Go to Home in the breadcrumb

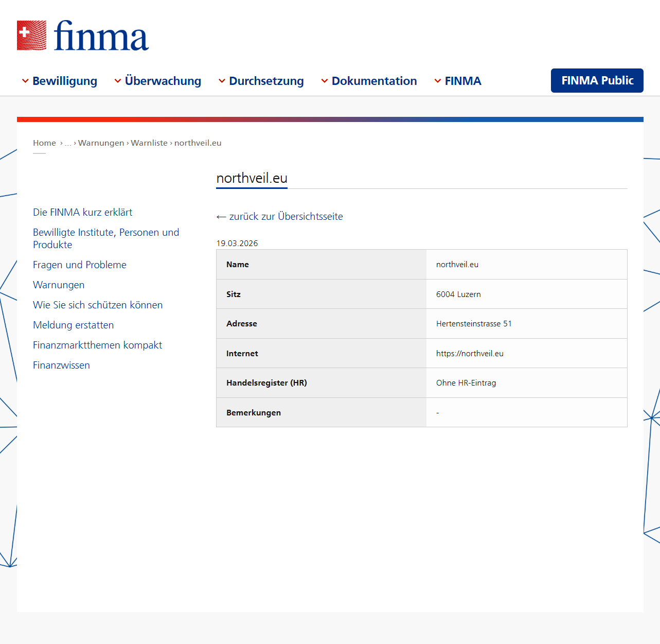tap(44, 143)
